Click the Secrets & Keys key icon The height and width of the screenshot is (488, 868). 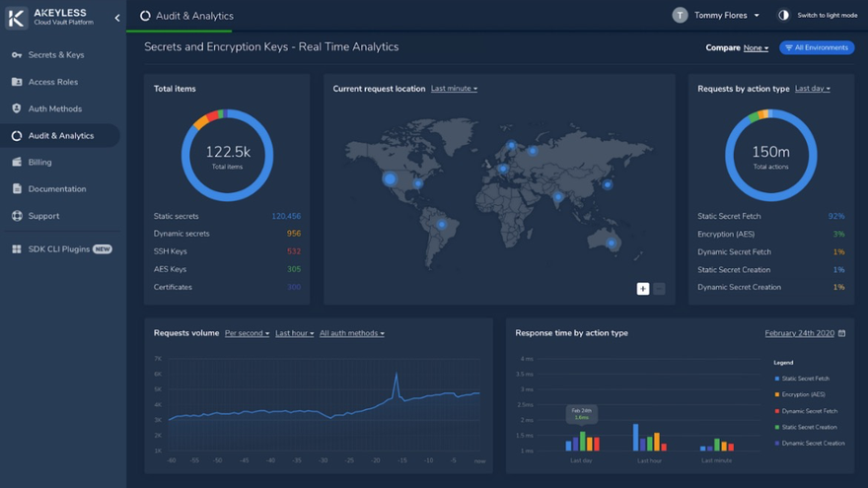coord(17,55)
